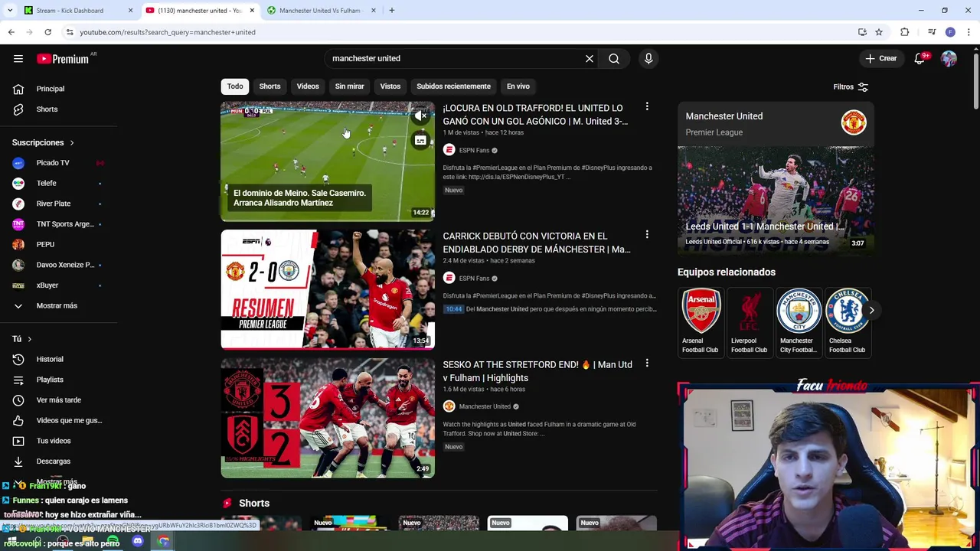Switch to the Manchester United Vs Fulham tab
Image resolution: width=980 pixels, height=551 pixels.
(320, 11)
